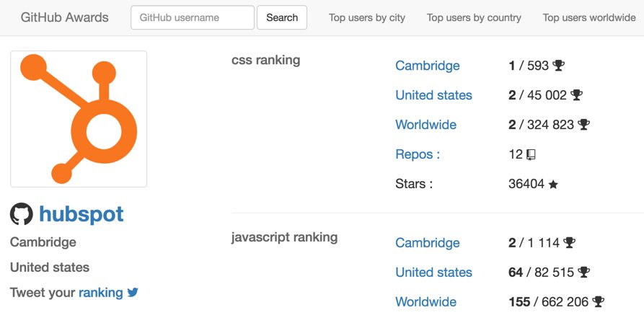Click the value 155 / 662 206
Screen dimensions: 644x318
(x=549, y=302)
